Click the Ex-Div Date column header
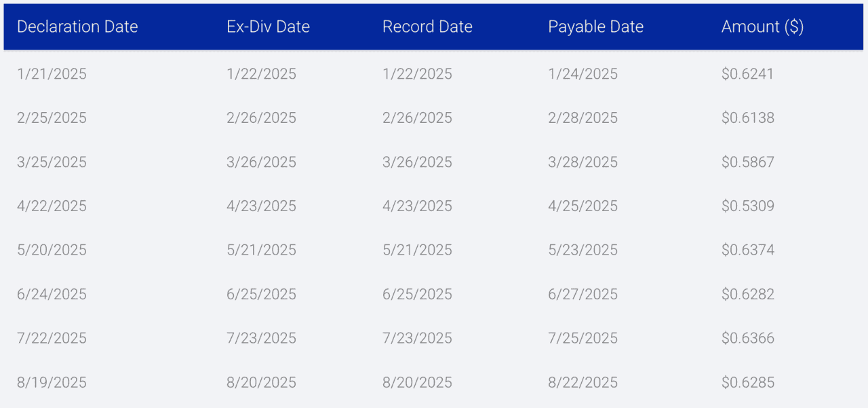 [268, 27]
